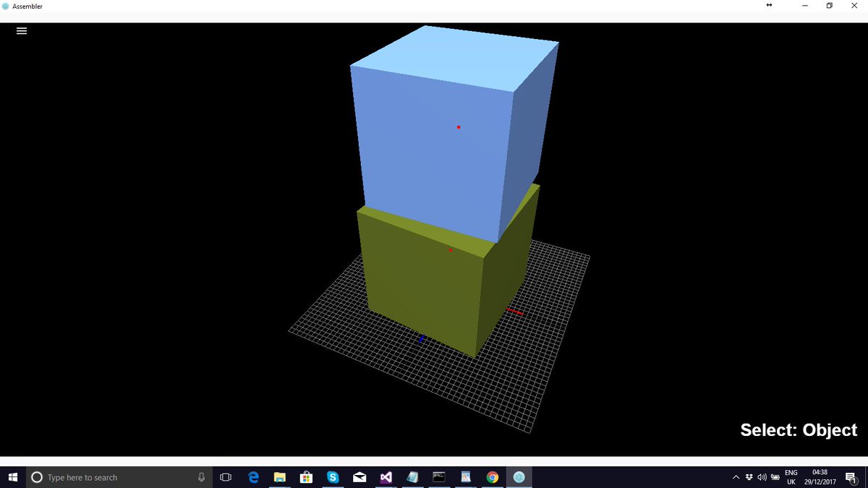The width and height of the screenshot is (868, 488).
Task: Open Google Chrome from the taskbar
Action: 492,477
